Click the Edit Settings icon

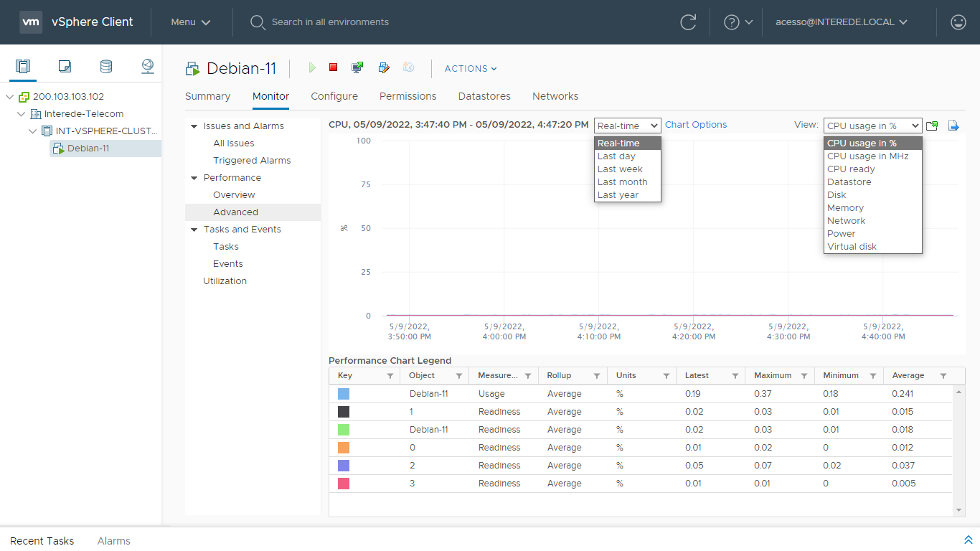coord(384,67)
